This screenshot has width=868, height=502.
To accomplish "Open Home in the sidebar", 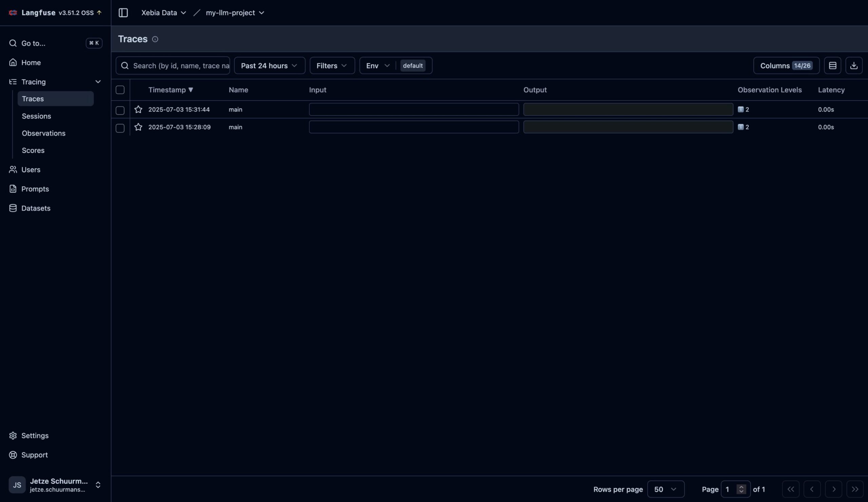I will (56, 62).
